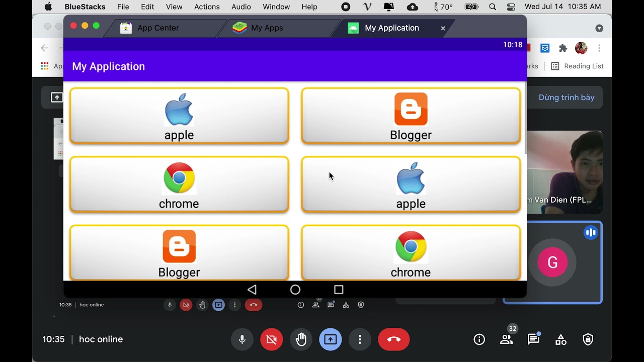Screen dimensions: 644x362
Task: Open Reading List in Chrome
Action: pyautogui.click(x=577, y=66)
